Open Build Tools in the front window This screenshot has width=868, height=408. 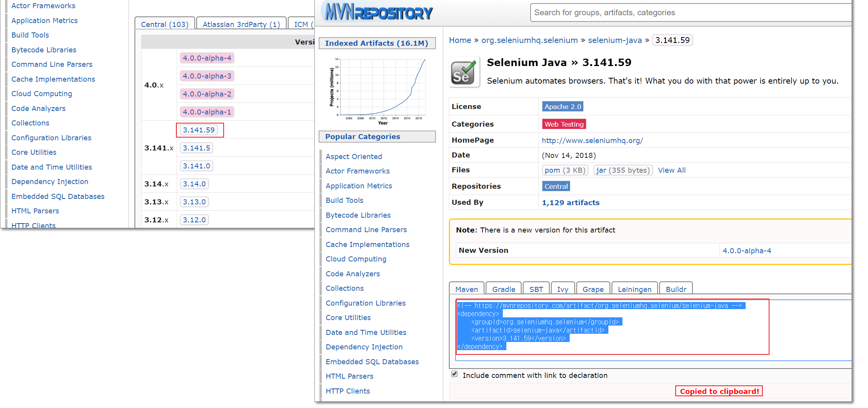point(344,200)
